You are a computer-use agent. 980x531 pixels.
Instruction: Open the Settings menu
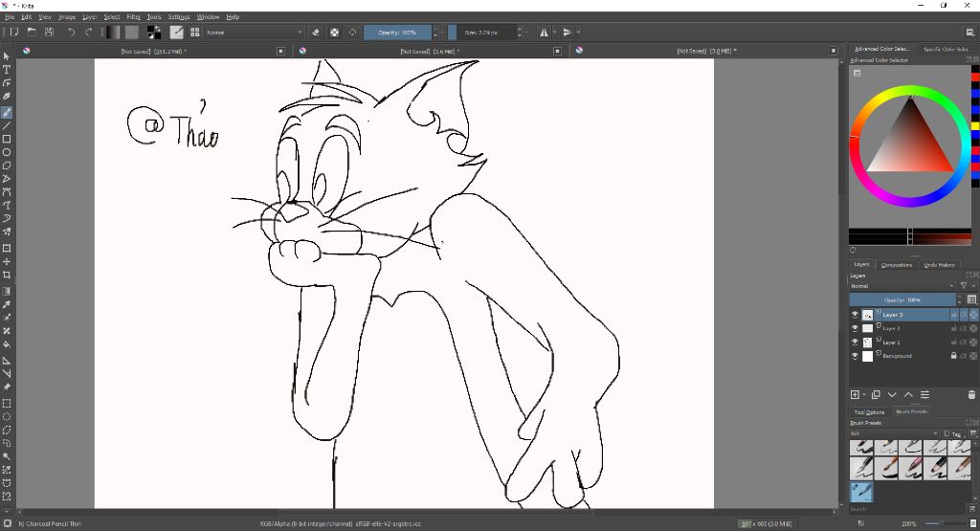(x=179, y=17)
